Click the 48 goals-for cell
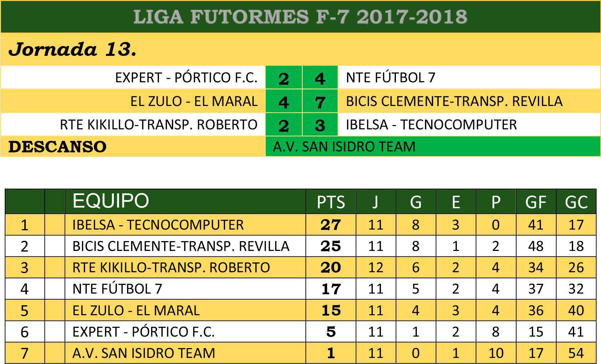Screen dimensions: 601x364 coord(536,246)
